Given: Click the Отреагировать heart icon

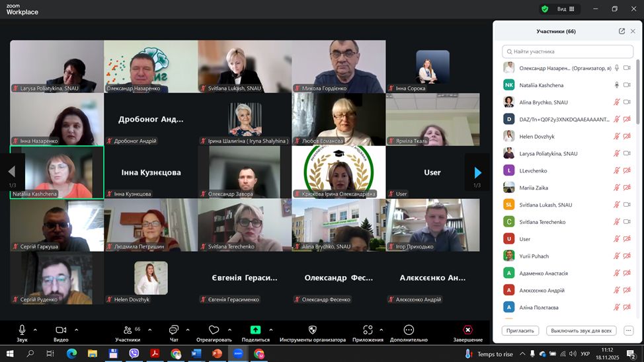Looking at the screenshot, I should [x=214, y=330].
